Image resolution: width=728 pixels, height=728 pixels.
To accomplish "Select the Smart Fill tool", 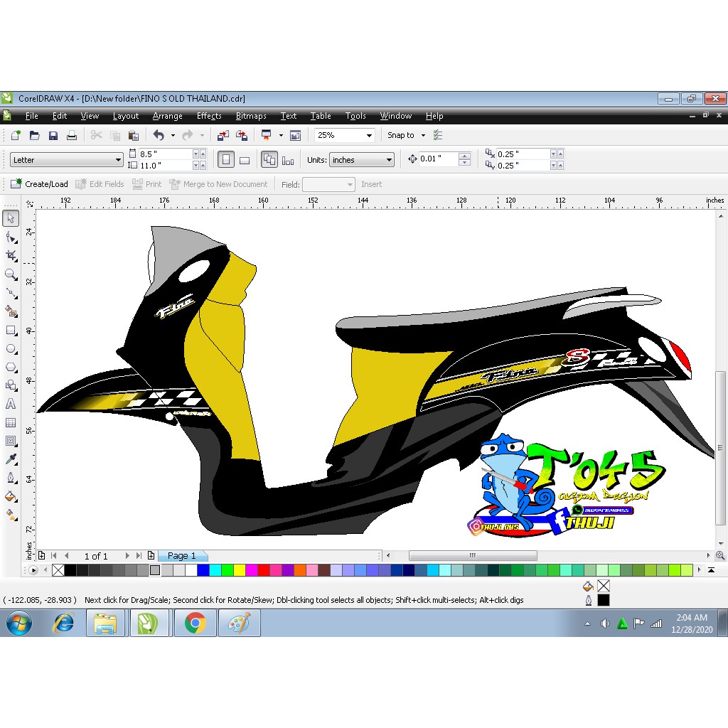I will click(11, 311).
